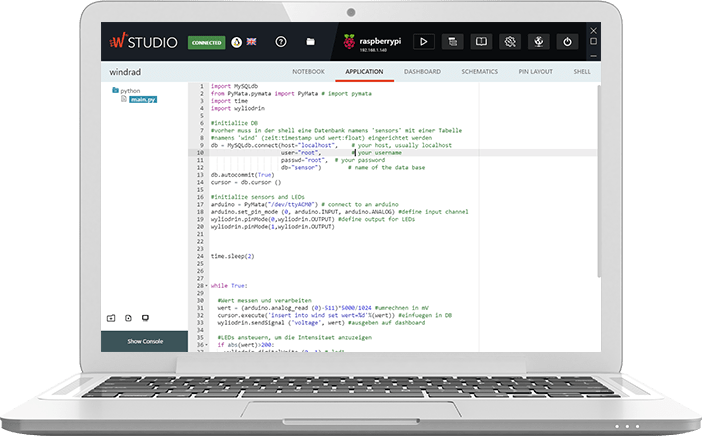The image size is (702, 436).
Task: Click the '#initialize DB' comment
Action: point(234,123)
